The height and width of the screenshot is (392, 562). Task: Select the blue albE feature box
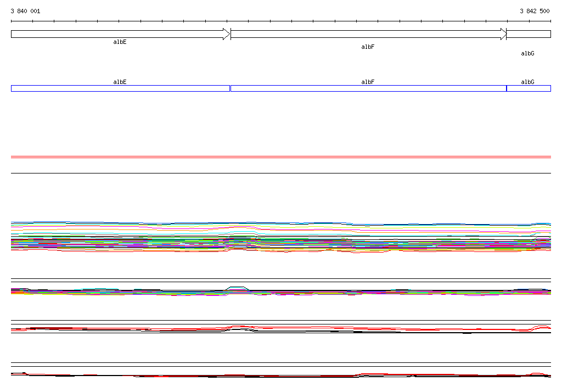pos(120,88)
